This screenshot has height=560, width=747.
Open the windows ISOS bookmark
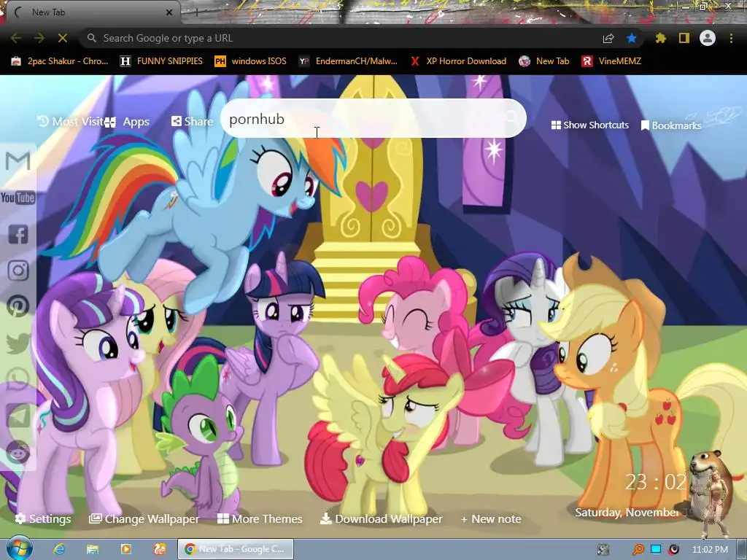click(251, 61)
